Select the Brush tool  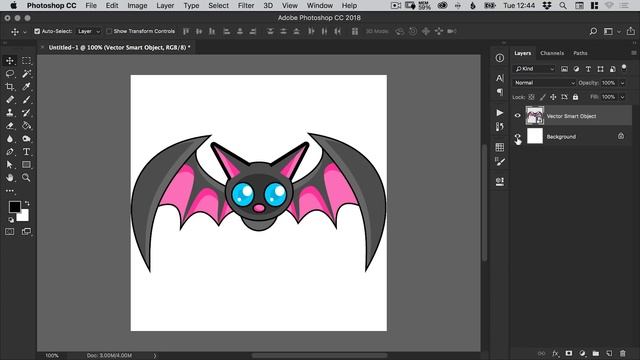[26, 100]
